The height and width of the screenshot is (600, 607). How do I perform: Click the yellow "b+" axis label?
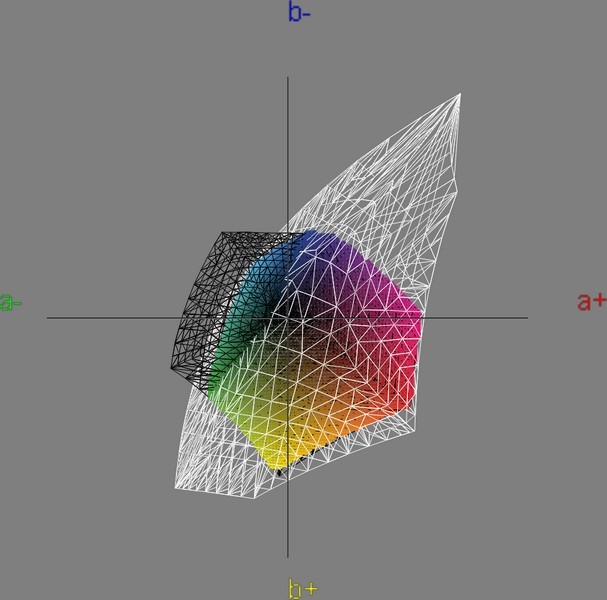tap(303, 588)
